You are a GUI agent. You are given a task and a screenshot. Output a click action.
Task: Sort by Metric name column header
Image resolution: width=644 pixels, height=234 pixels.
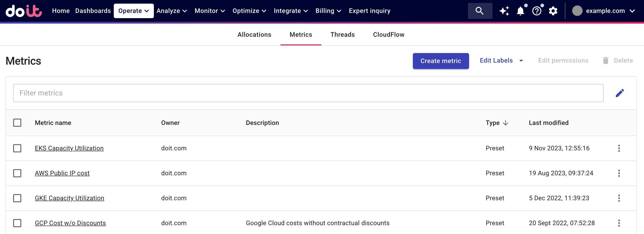[53, 123]
